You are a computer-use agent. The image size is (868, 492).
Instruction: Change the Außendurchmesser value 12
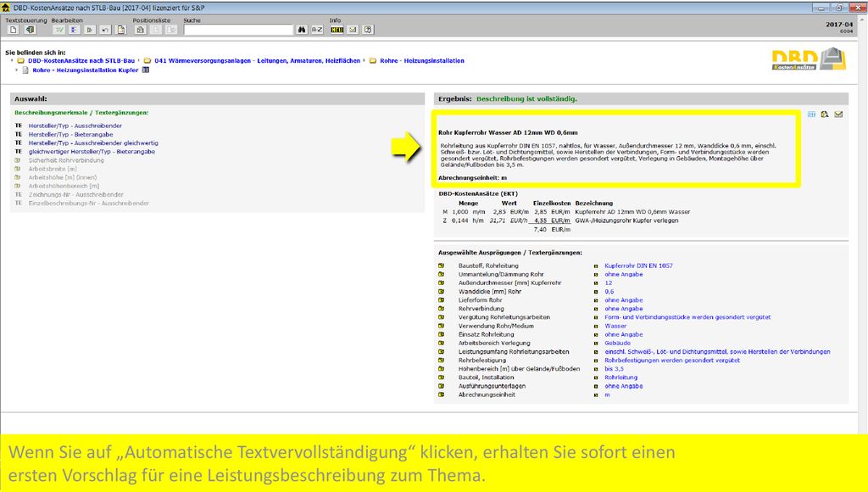tap(609, 283)
